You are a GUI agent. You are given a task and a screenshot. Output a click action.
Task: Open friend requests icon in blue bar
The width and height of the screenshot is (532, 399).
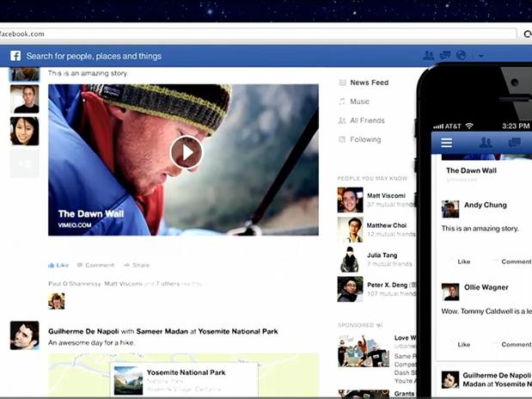point(429,55)
